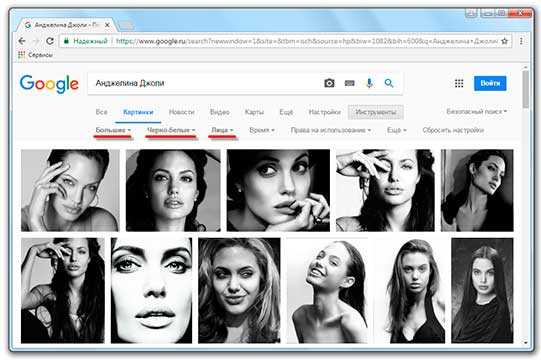Open the Лица type filter dropdown
This screenshot has height=360, width=541.
223,130
